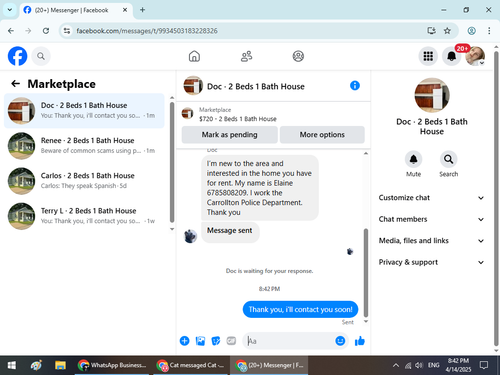Go back with the Marketplace arrow
Viewport: 500px width, 375px height.
click(15, 84)
